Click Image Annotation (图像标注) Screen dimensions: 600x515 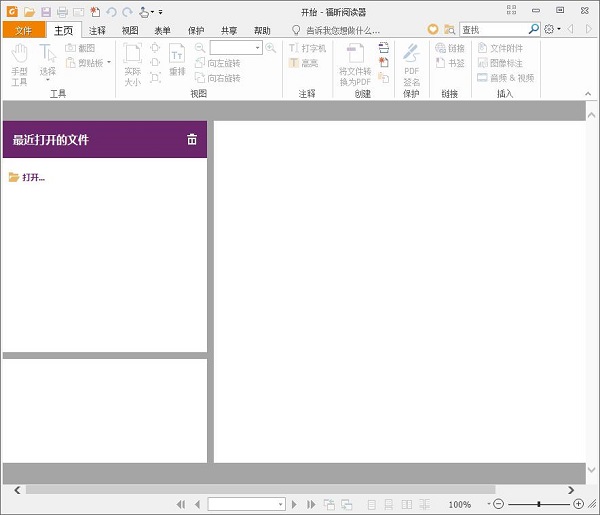click(500, 63)
